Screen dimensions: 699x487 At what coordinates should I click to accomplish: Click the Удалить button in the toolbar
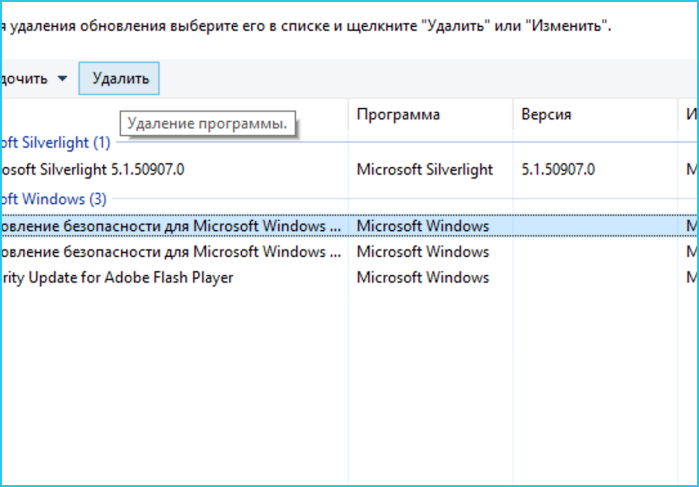(119, 78)
